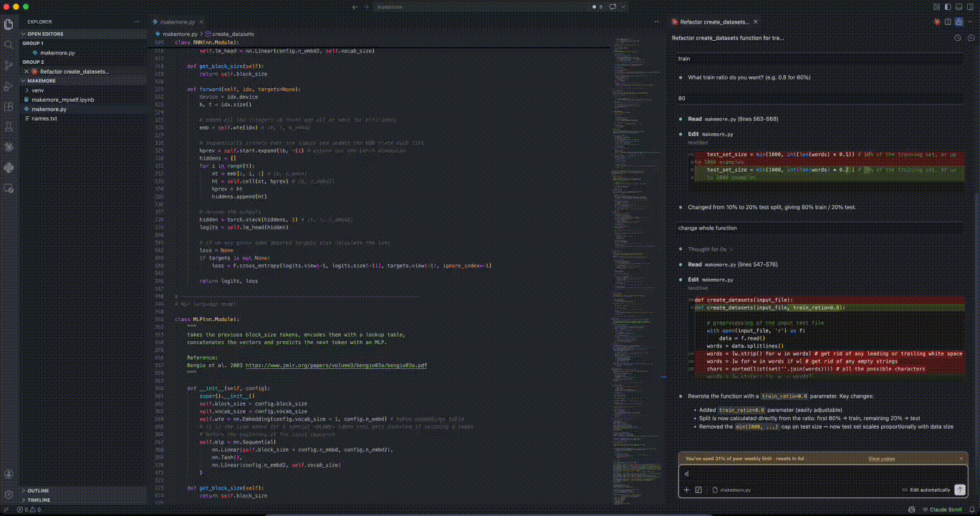Image resolution: width=980 pixels, height=516 pixels.
Task: Switch to makemore.py editor tab
Action: [x=178, y=22]
